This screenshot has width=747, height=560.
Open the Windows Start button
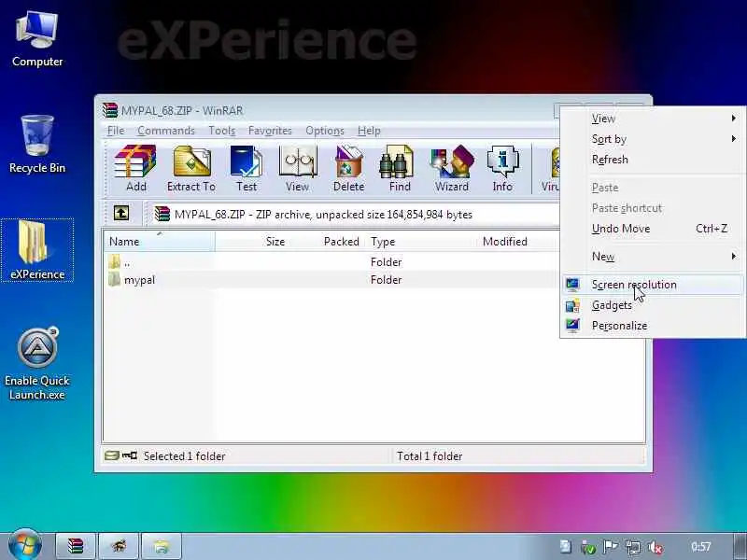pos(24,545)
